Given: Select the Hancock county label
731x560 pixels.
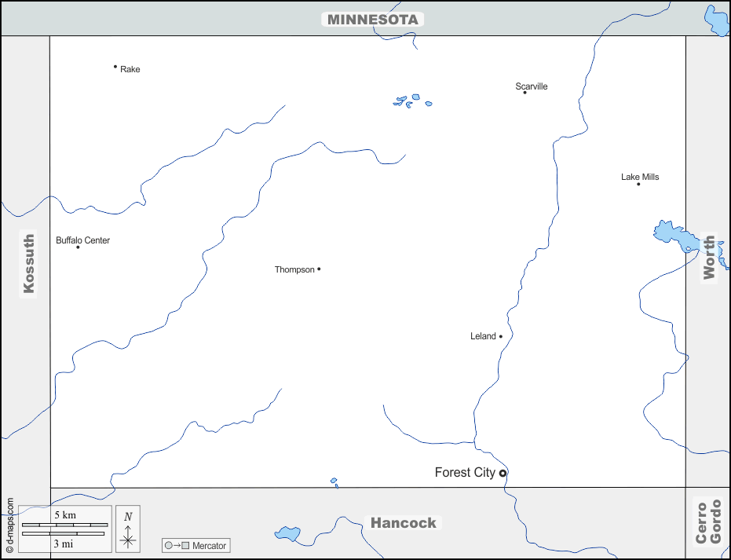Looking at the screenshot, I should [404, 523].
